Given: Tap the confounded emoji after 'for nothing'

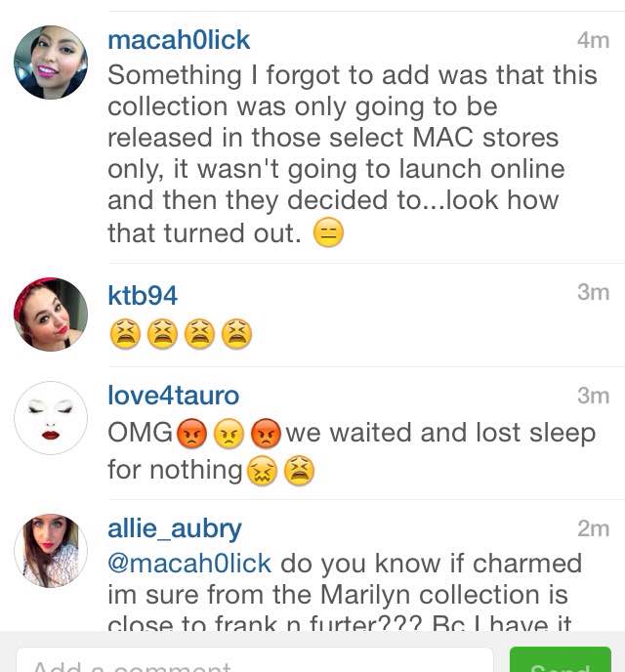Looking at the screenshot, I should click(262, 471).
